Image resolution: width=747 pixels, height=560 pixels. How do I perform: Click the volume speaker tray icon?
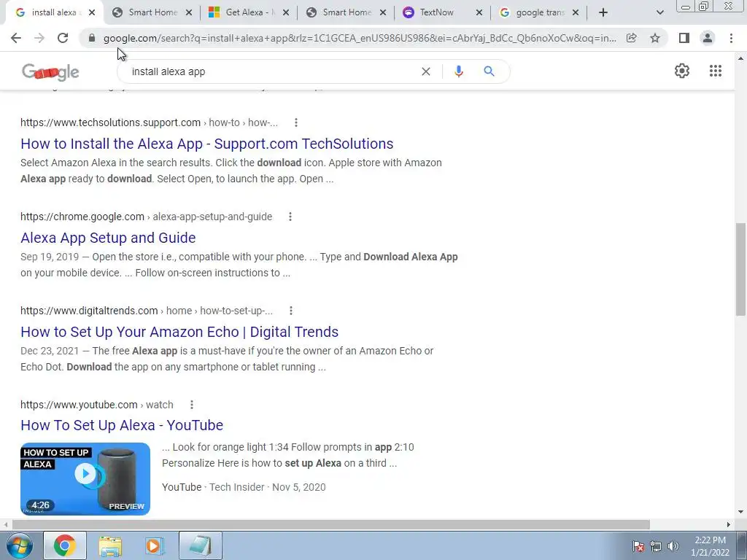[673, 546]
